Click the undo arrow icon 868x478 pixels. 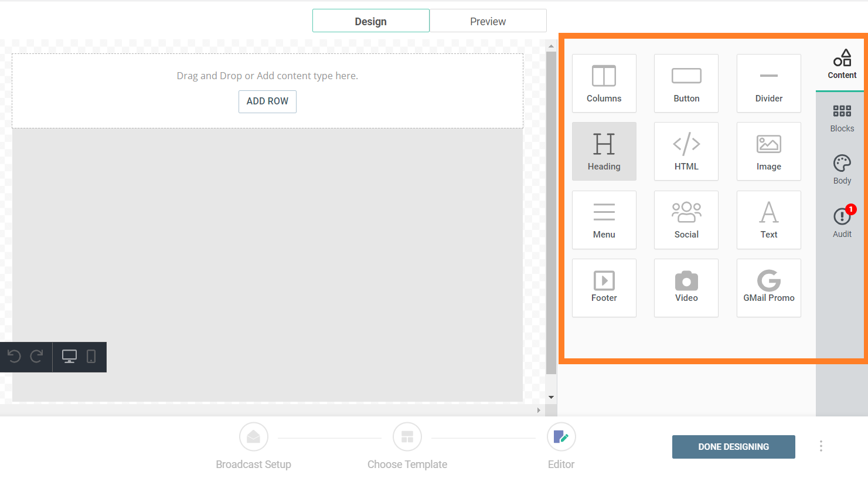tap(14, 357)
